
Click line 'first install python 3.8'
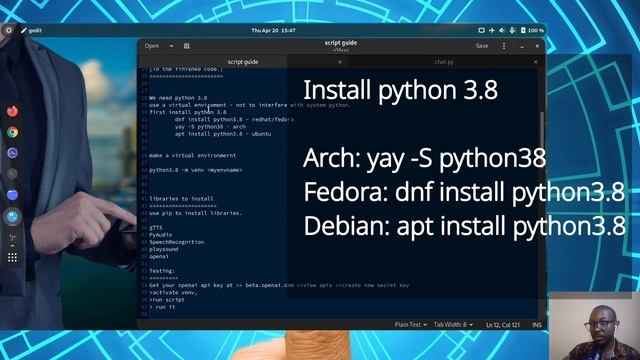pyautogui.click(x=187, y=112)
